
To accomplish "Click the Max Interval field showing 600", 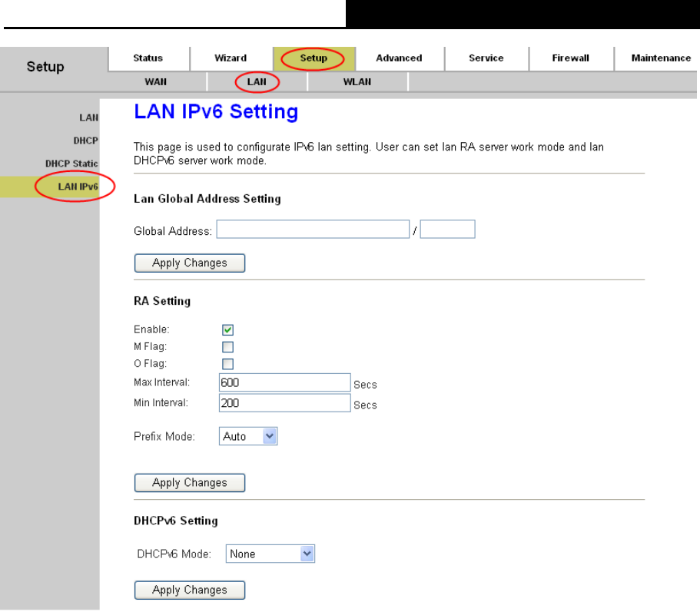I will point(285,382).
